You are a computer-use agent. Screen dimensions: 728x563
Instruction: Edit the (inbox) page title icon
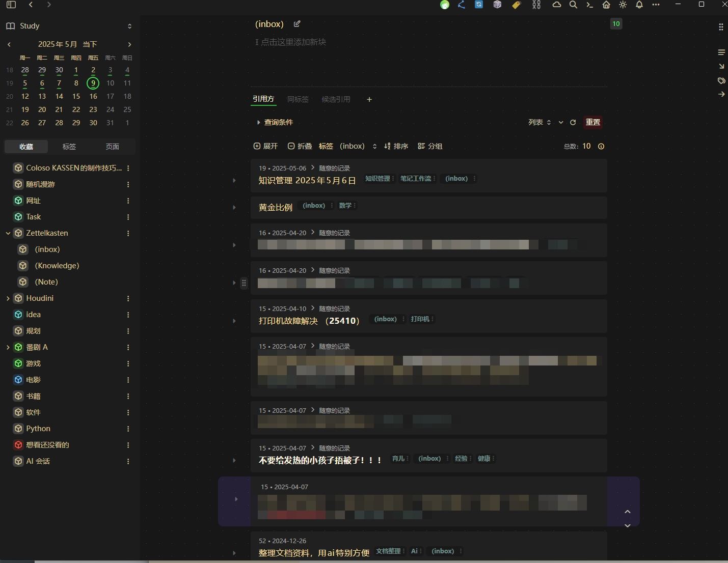pos(297,24)
